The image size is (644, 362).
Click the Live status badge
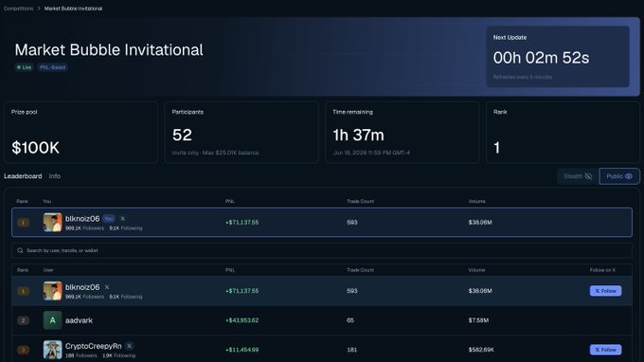(25, 67)
